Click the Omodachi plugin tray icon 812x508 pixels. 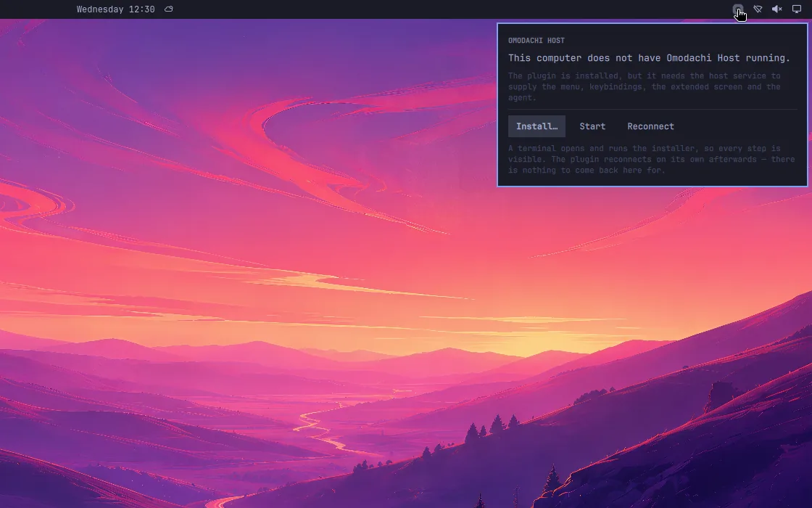tap(737, 9)
